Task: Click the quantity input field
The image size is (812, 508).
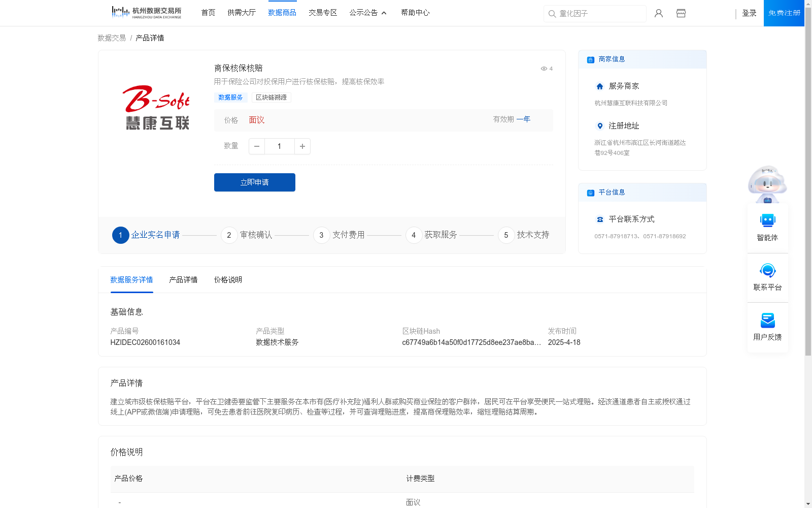Action: click(280, 146)
